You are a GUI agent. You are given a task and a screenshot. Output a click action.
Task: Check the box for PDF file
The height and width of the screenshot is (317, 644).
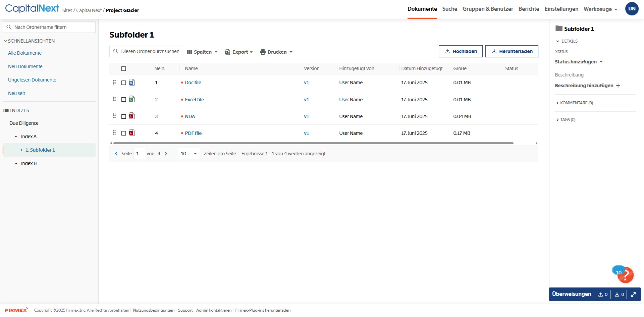click(124, 133)
